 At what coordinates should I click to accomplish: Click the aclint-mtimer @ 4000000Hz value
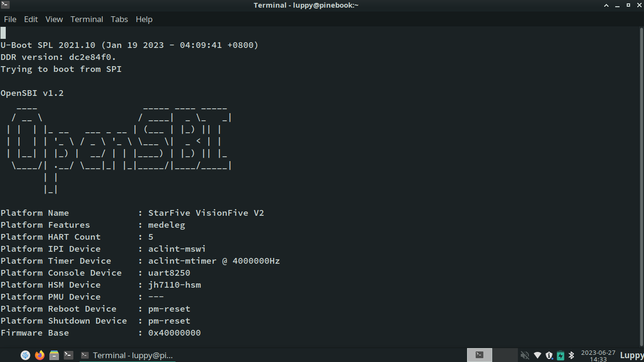coord(214,261)
